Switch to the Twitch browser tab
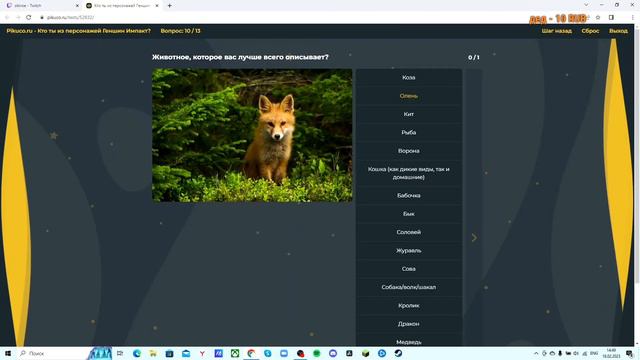 point(41,6)
